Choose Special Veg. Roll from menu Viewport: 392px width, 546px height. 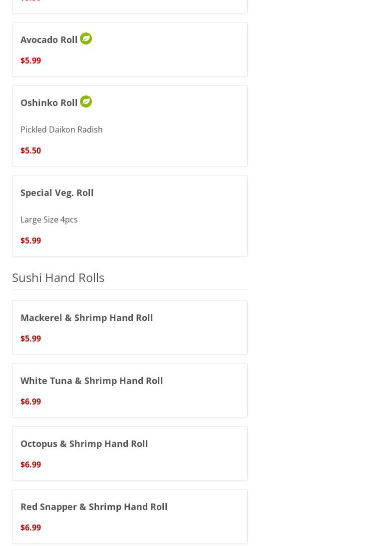point(57,192)
